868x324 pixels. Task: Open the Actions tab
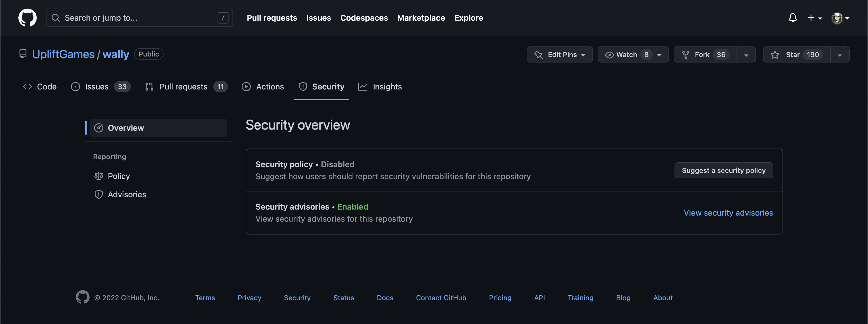[x=263, y=87]
